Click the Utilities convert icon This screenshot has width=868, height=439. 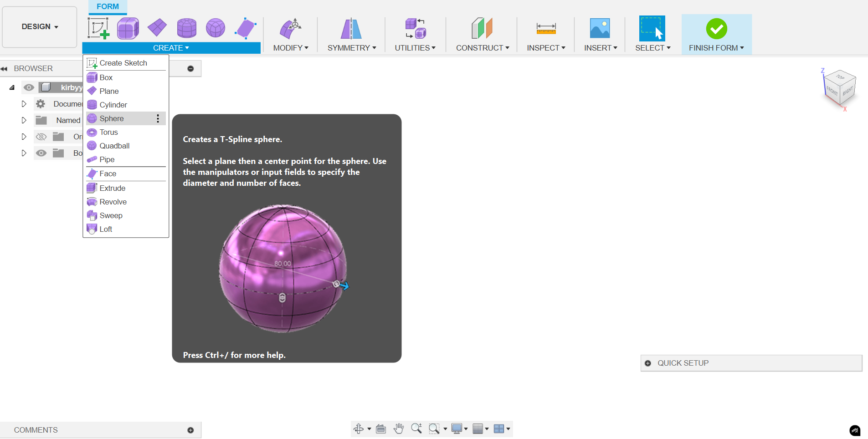(x=415, y=28)
